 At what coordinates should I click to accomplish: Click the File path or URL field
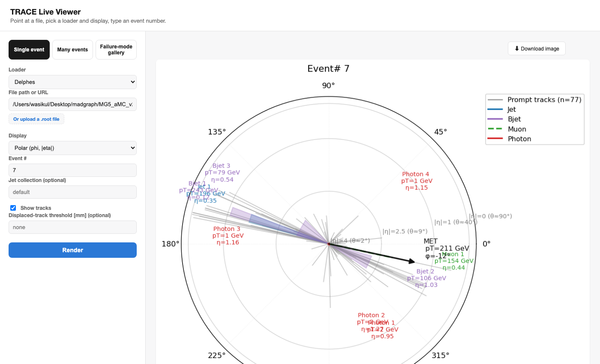pos(72,104)
